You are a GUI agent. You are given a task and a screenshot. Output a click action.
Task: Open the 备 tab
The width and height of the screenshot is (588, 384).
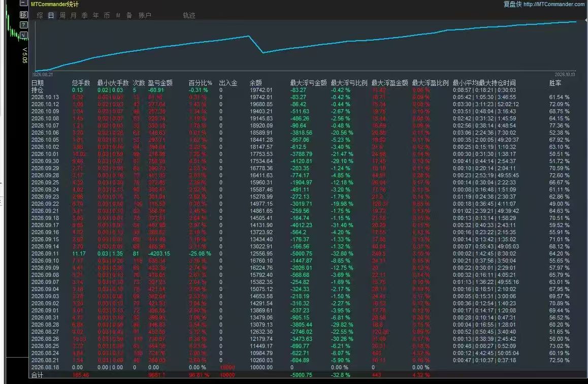pos(129,15)
